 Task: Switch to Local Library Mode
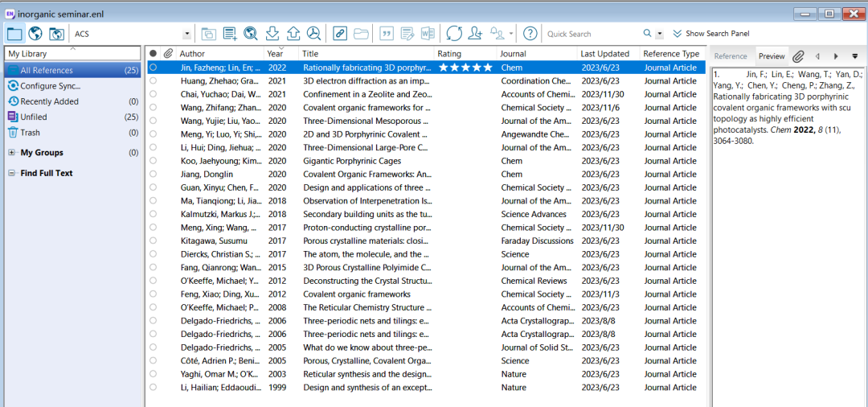tap(14, 34)
